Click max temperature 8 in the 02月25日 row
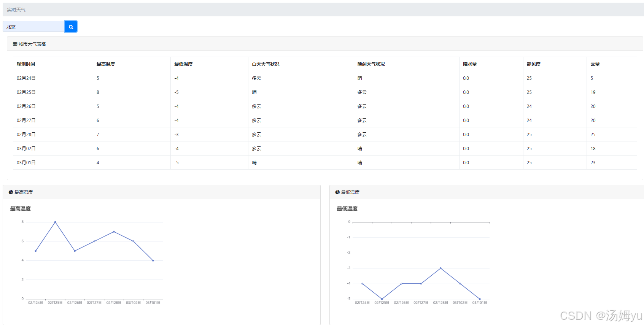The image size is (644, 327). click(x=98, y=92)
